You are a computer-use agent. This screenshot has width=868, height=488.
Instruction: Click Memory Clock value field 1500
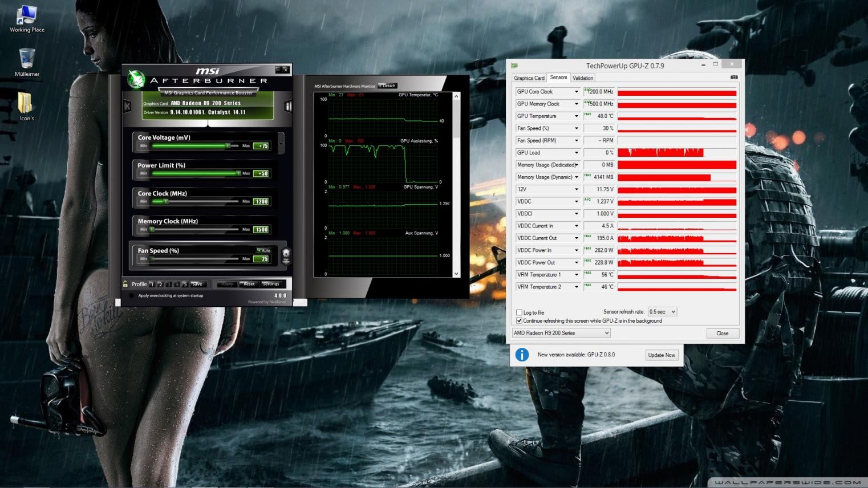tap(261, 229)
